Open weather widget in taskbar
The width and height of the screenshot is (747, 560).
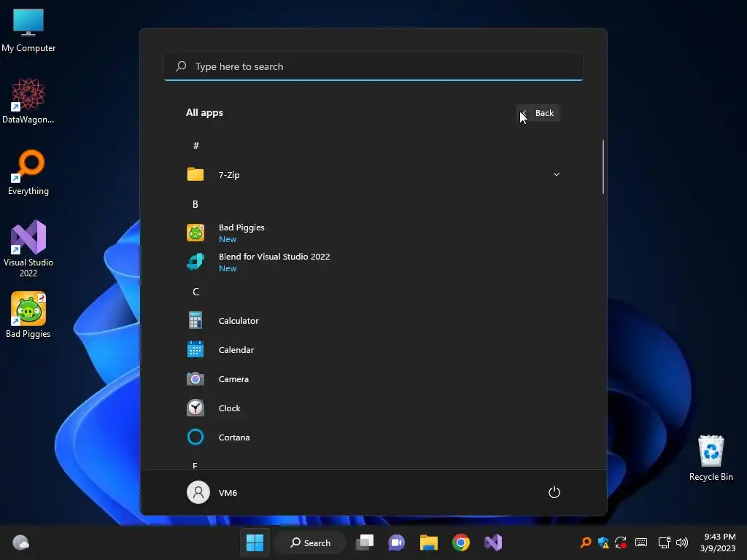click(21, 542)
